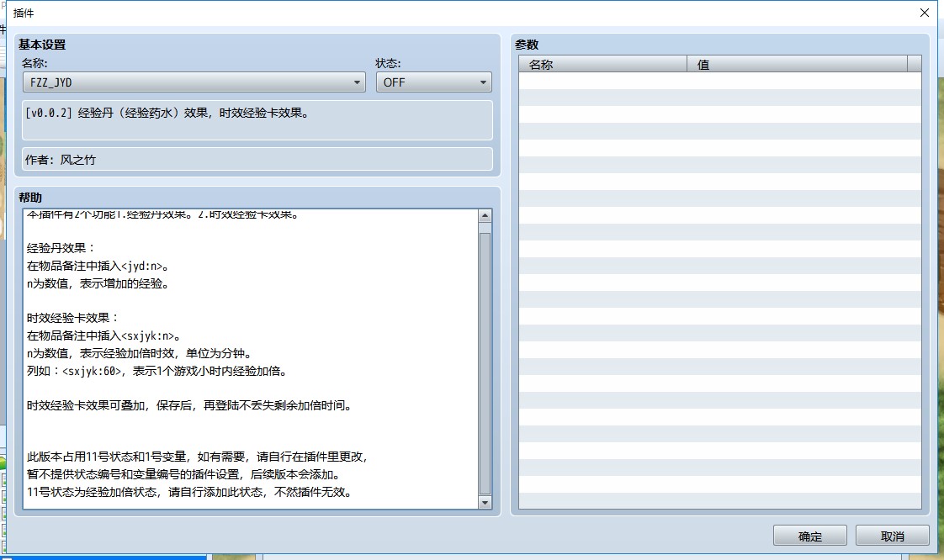Screen dimensions: 944x560
Task: Click the 作者: 风之竹 author field
Action: pyautogui.click(x=257, y=160)
